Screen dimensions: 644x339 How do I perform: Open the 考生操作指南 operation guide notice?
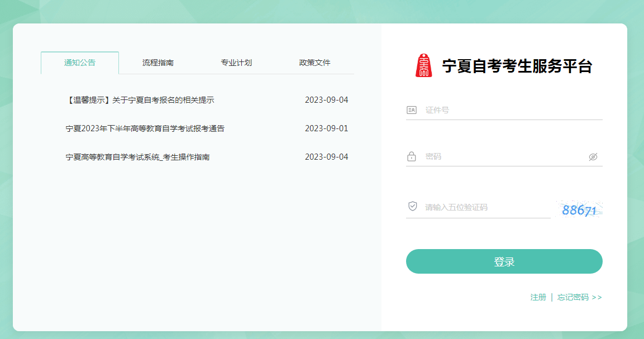[140, 156]
